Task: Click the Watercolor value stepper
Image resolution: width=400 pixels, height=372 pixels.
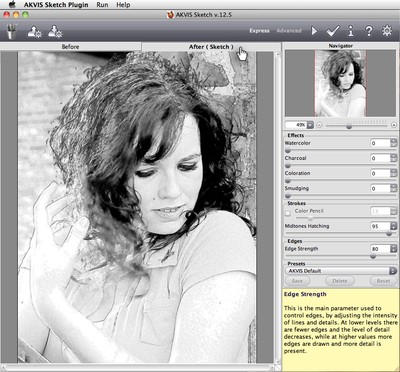Action: pyautogui.click(x=393, y=143)
